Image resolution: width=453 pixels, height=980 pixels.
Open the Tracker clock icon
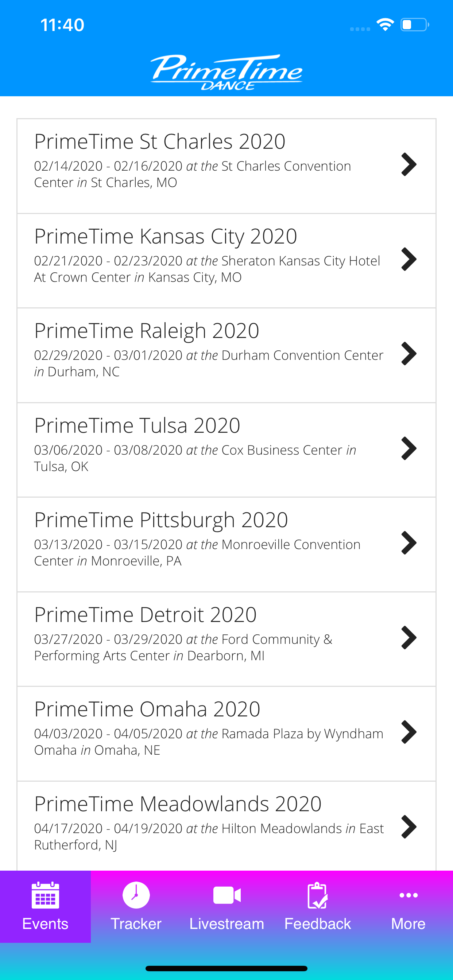click(136, 895)
